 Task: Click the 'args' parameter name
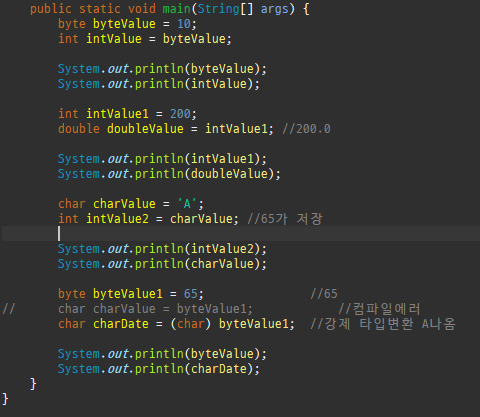(x=274, y=9)
